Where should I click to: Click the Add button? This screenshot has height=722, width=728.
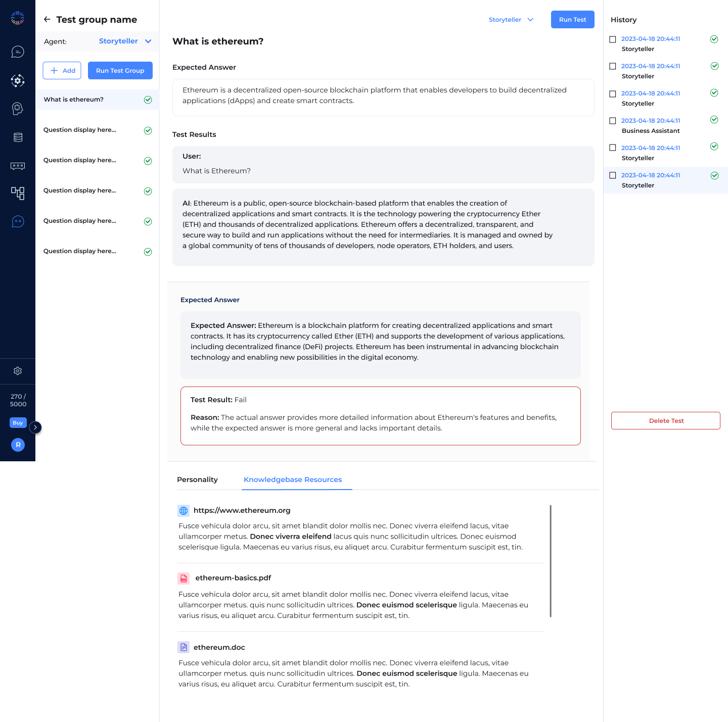[62, 71]
